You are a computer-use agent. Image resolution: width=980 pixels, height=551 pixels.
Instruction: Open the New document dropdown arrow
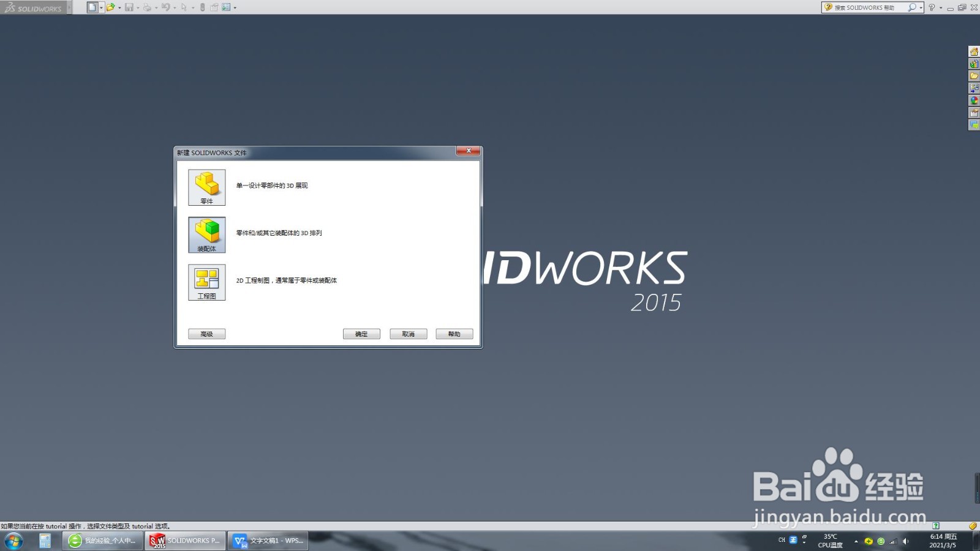click(x=101, y=7)
